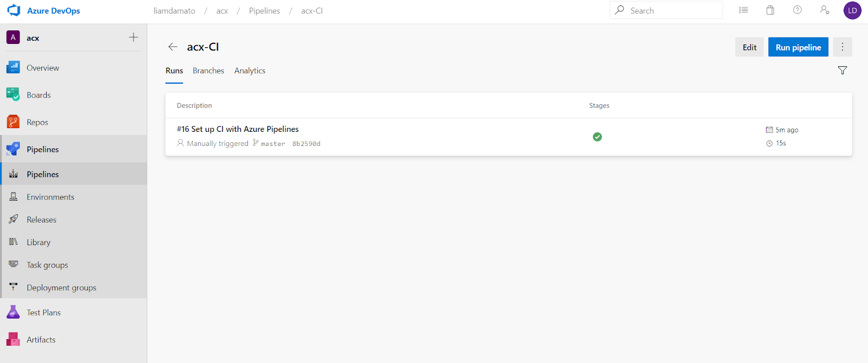Select Overview in the sidebar
The height and width of the screenshot is (363, 868).
[43, 68]
